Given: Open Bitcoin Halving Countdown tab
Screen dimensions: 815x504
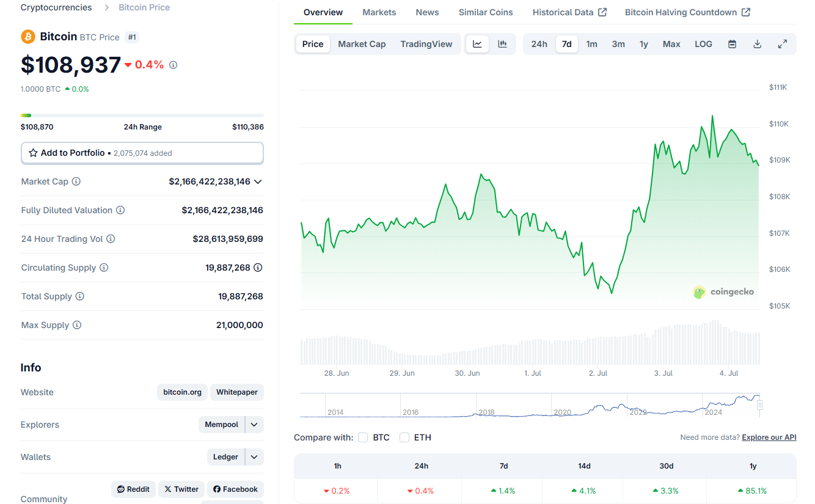Looking at the screenshot, I should 688,12.
